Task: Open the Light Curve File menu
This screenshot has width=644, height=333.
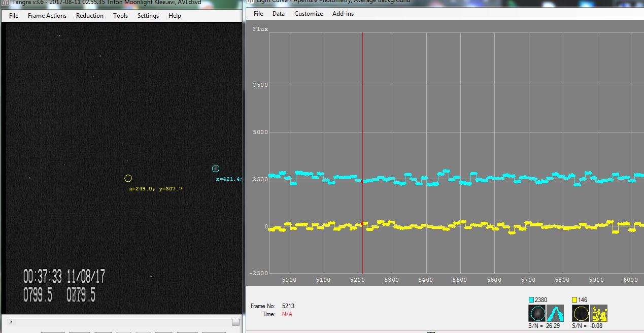Action: [x=258, y=14]
